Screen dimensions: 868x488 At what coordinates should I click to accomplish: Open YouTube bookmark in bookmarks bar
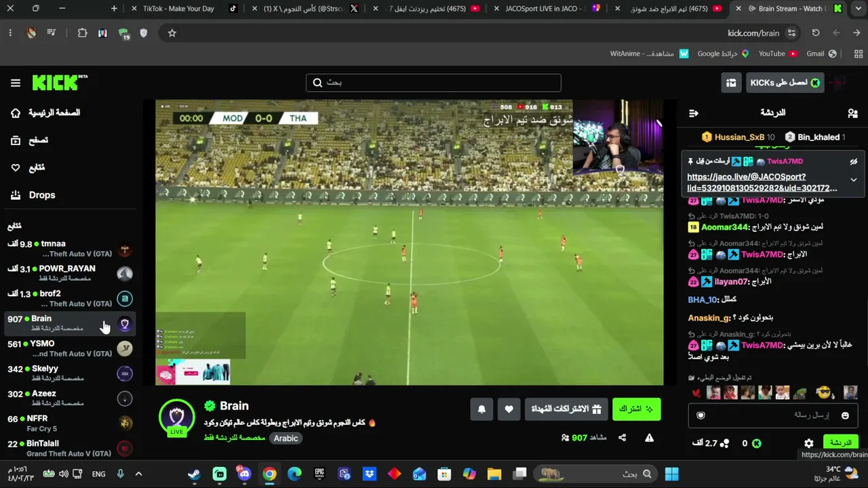click(777, 54)
